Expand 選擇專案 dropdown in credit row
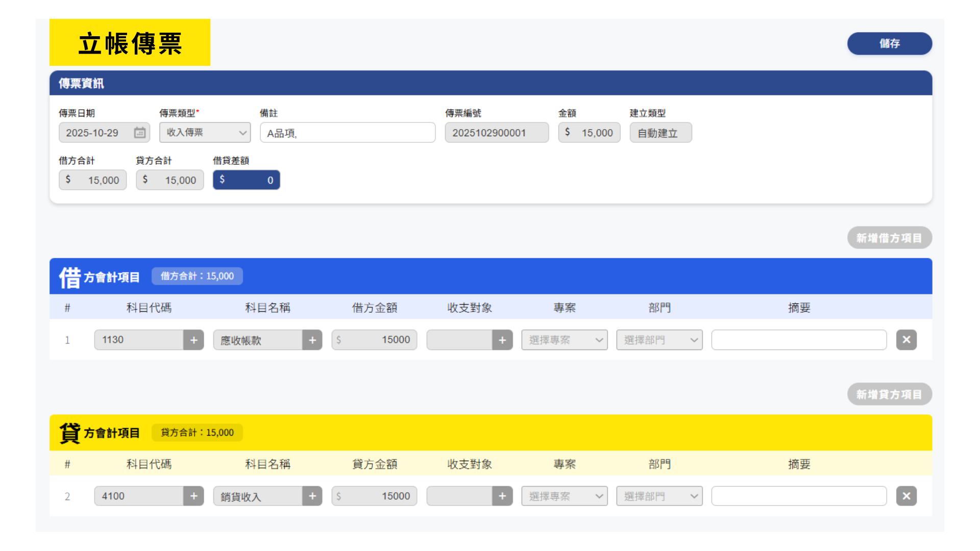Screen dimensions: 980x551 pos(565,496)
